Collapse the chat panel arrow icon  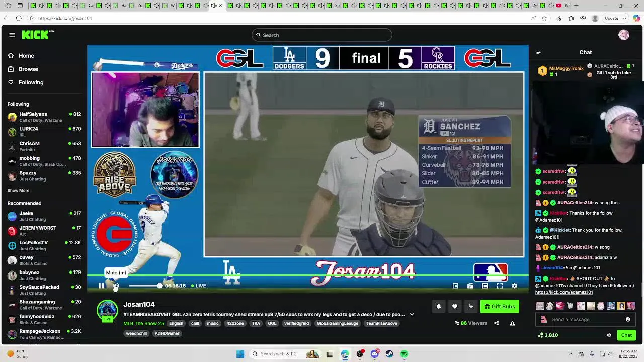pyautogui.click(x=538, y=52)
